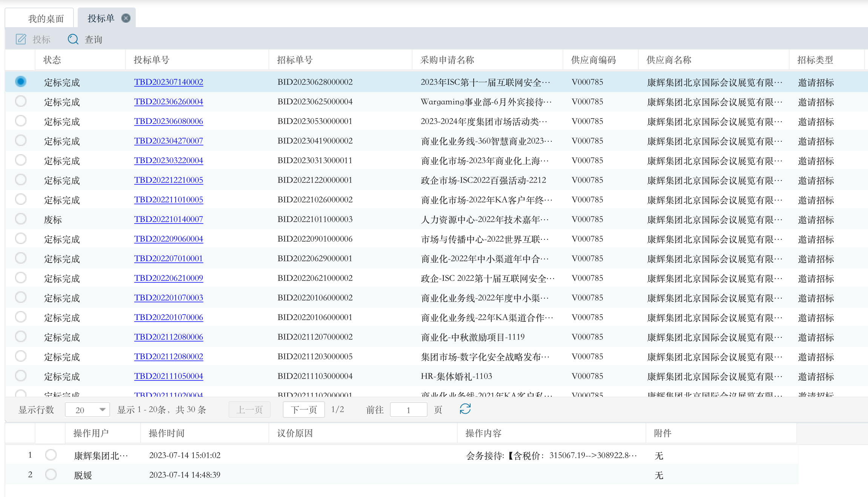Image resolution: width=868 pixels, height=497 pixels.
Task: Click the 状态 column header
Action: [52, 60]
